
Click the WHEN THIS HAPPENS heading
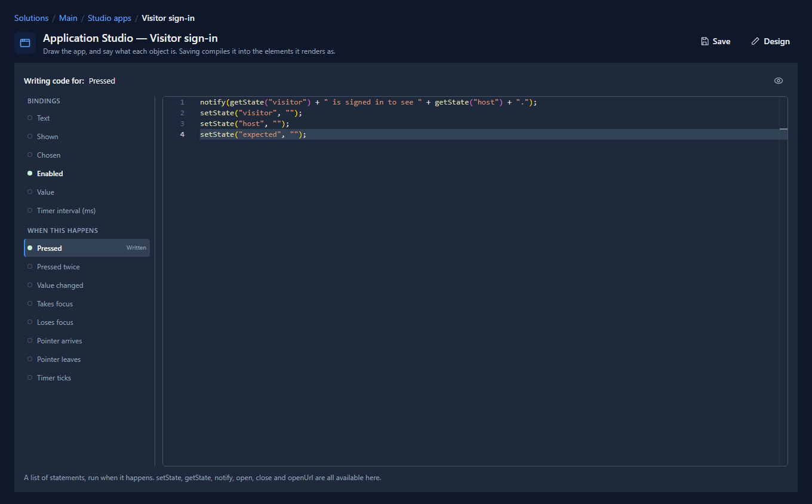click(x=63, y=231)
